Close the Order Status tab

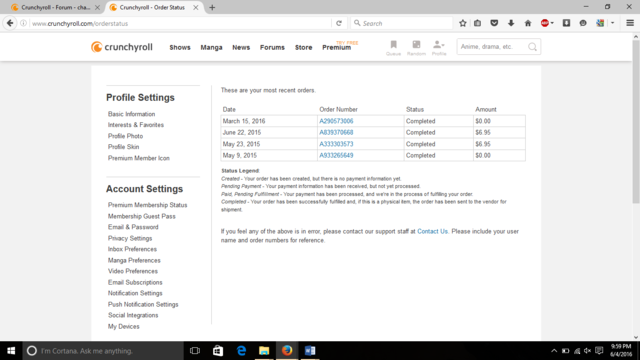point(196,7)
